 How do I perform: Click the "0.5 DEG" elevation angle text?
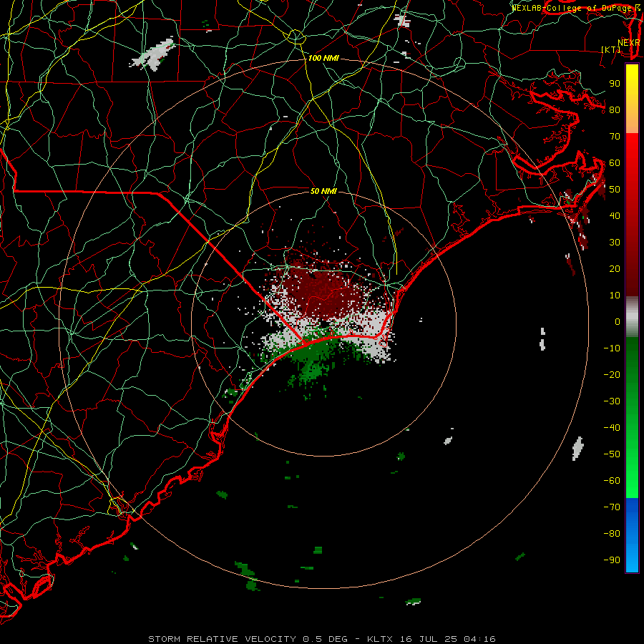[326, 639]
